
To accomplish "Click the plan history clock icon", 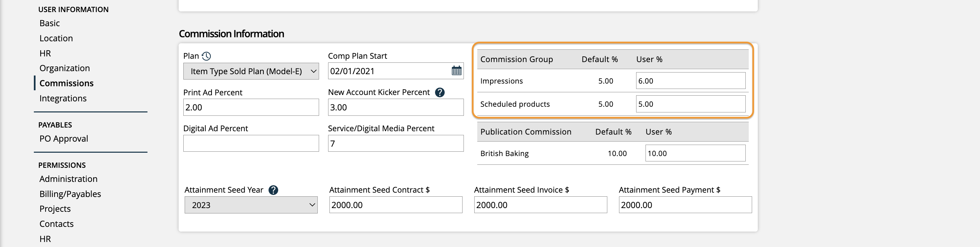I will tap(206, 56).
